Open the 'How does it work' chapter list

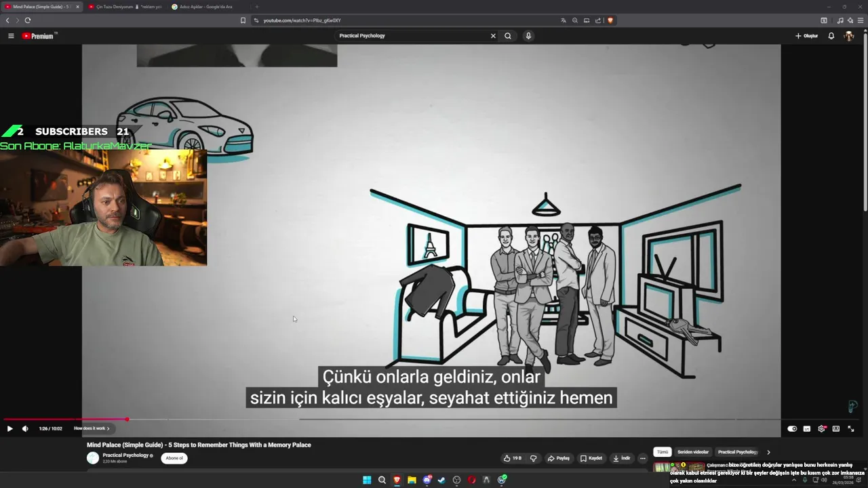92,428
